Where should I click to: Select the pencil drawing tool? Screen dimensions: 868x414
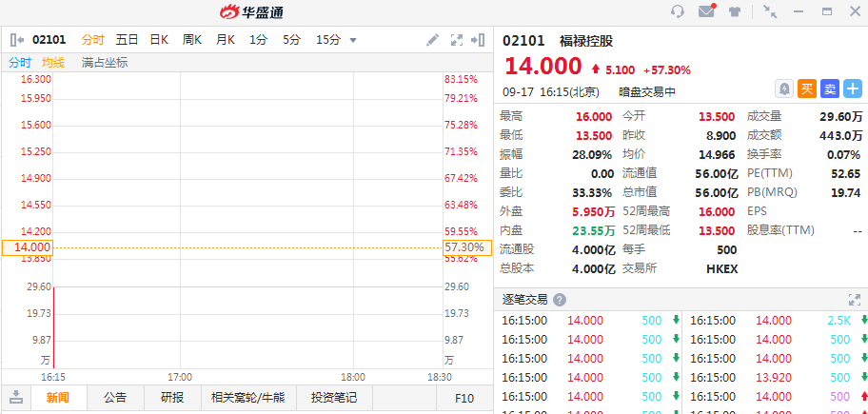[432, 40]
